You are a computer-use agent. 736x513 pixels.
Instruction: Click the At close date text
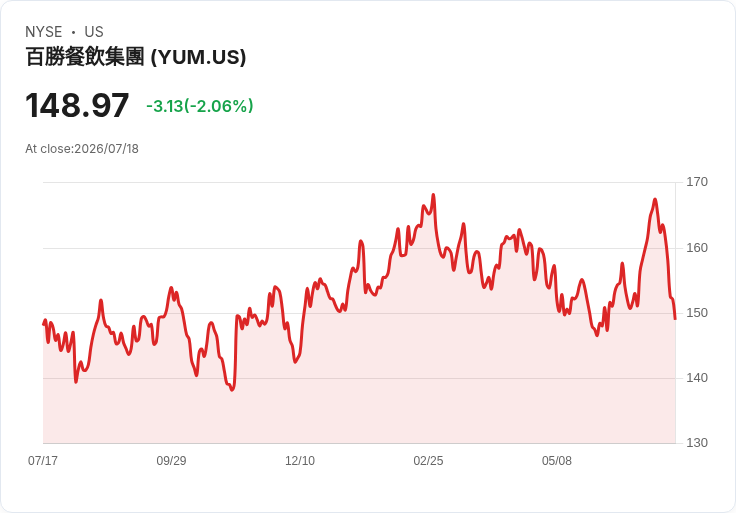coord(82,149)
